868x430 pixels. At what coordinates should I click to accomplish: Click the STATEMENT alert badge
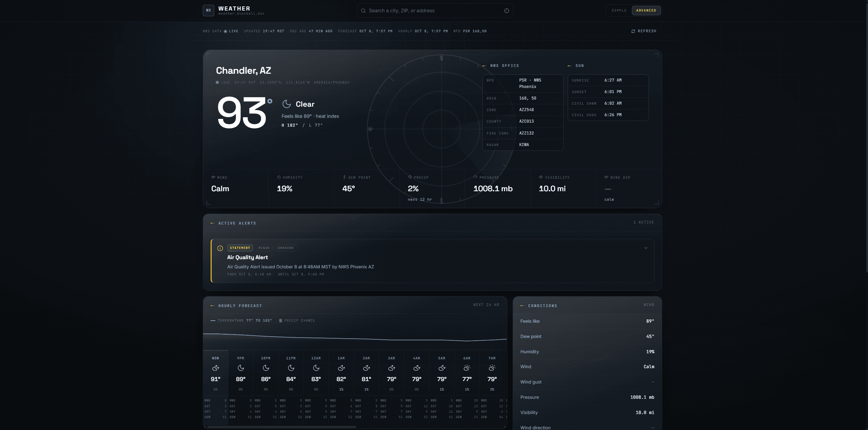click(x=240, y=248)
